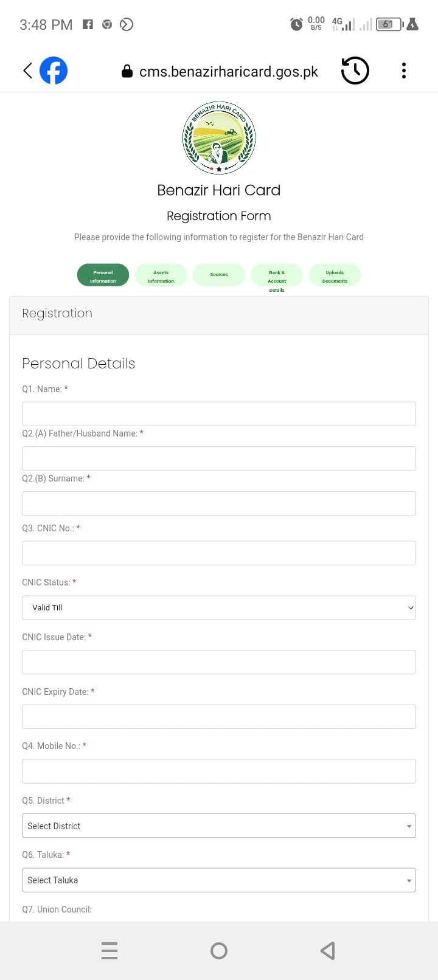
Task: Focus the CNIC No. input field
Action: point(219,553)
